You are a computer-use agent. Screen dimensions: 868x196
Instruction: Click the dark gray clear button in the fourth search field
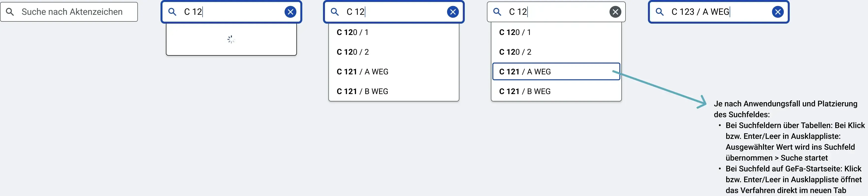615,12
